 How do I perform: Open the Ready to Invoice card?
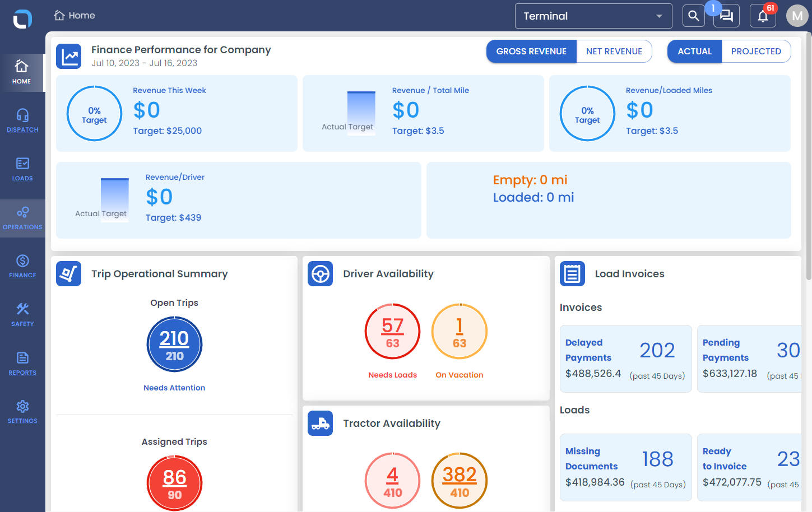pyautogui.click(x=749, y=467)
